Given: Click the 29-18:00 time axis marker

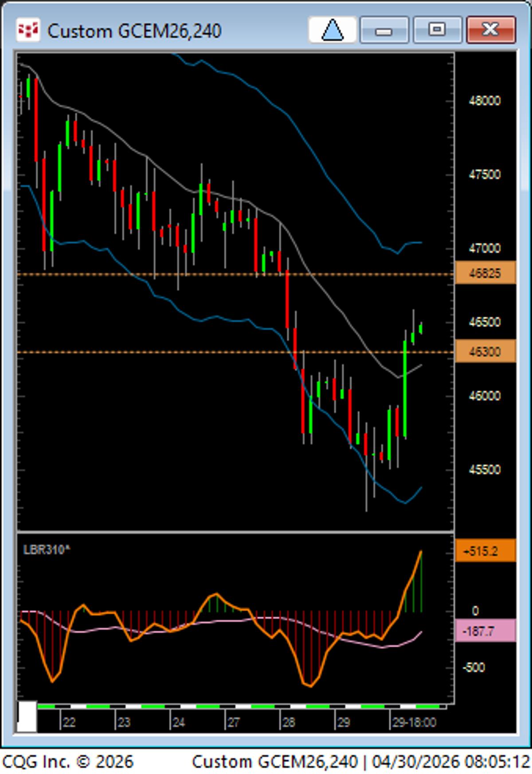Looking at the screenshot, I should point(414,723).
